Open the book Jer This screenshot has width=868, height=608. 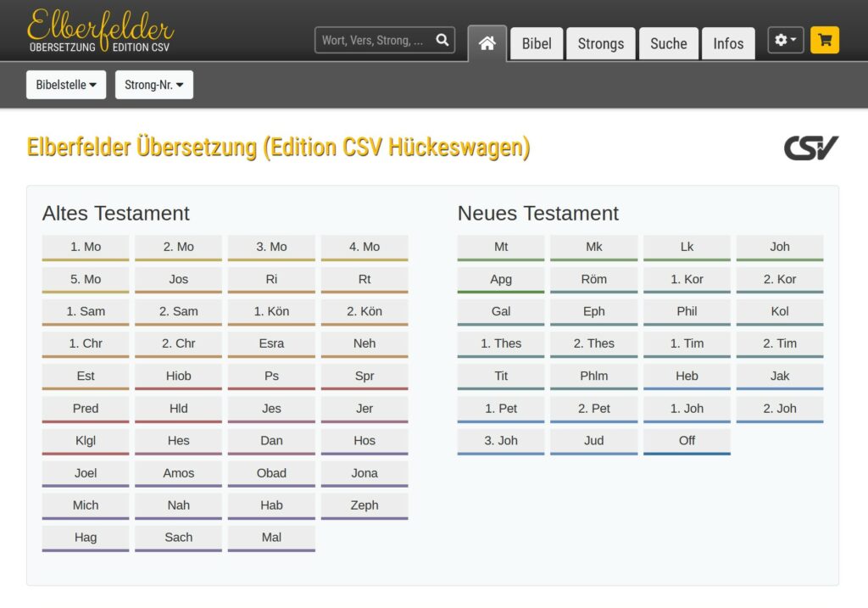coord(364,410)
